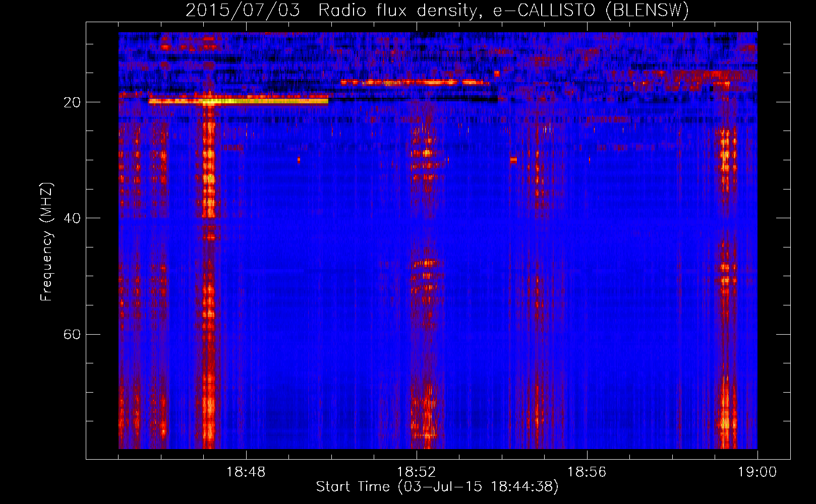Click the 60 MHz frequency tick label

pos(72,334)
